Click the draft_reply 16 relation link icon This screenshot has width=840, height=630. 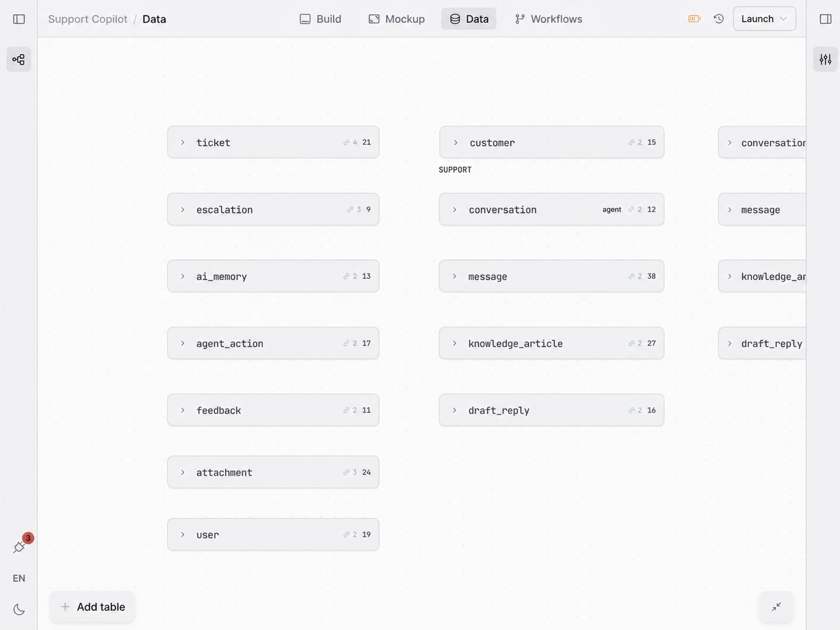(632, 410)
